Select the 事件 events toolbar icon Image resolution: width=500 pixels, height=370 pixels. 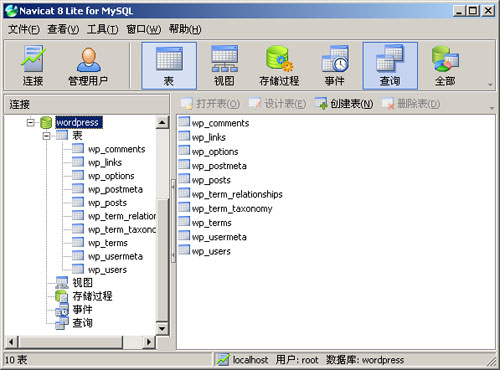coord(335,66)
